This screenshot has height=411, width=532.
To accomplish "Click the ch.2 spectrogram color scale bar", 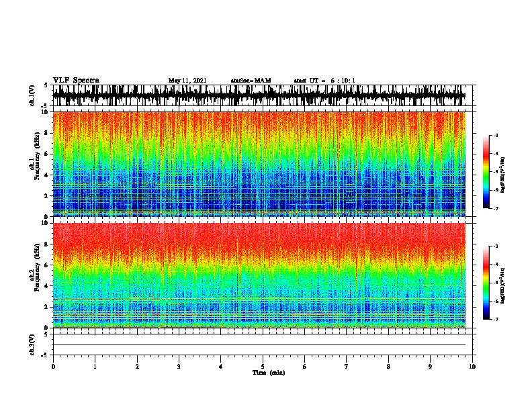I will 486,283.
